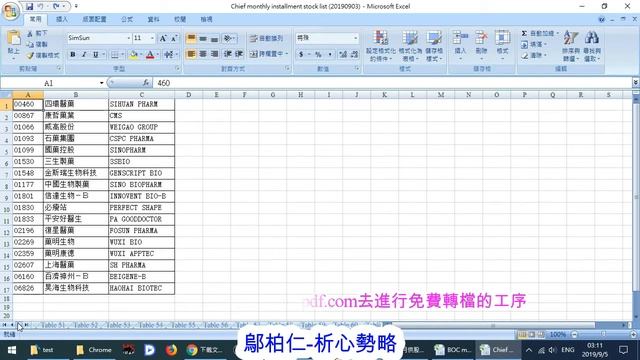Increase the cell indent
The image size is (640, 360).
point(239,54)
